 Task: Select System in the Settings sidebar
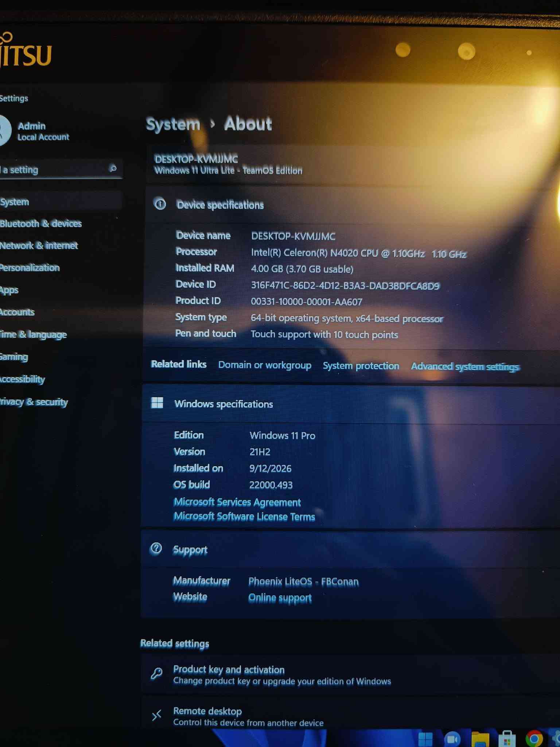click(61, 202)
